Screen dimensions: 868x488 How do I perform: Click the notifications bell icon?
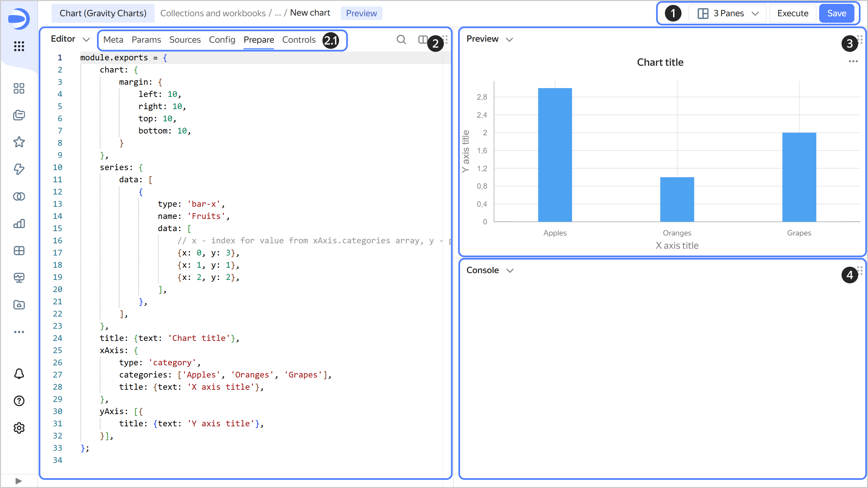19,374
